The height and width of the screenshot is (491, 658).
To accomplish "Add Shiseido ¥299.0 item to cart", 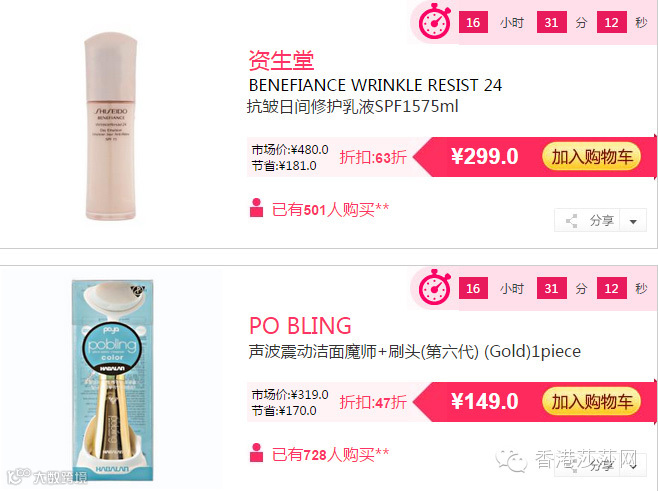I will pyautogui.click(x=592, y=157).
